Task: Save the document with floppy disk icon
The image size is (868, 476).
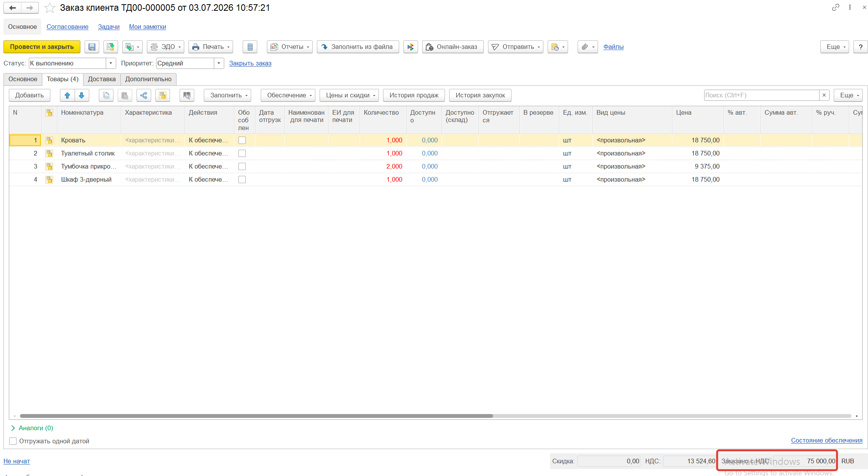Action: tap(92, 47)
